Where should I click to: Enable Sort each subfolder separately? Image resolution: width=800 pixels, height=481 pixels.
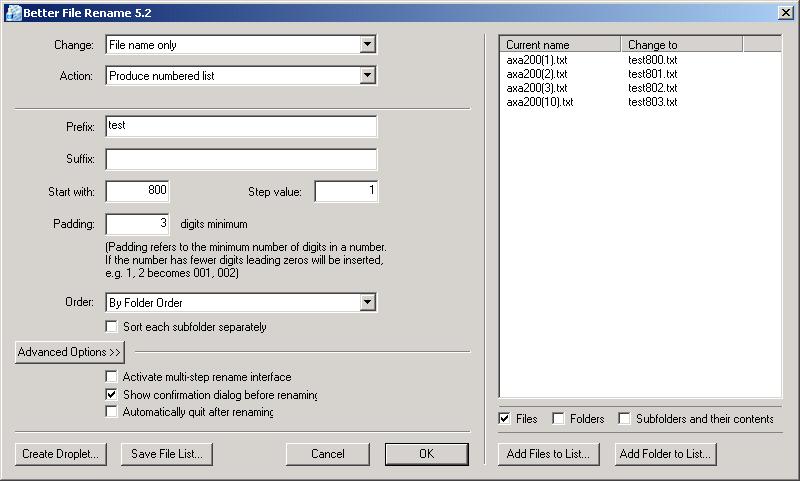tap(111, 326)
